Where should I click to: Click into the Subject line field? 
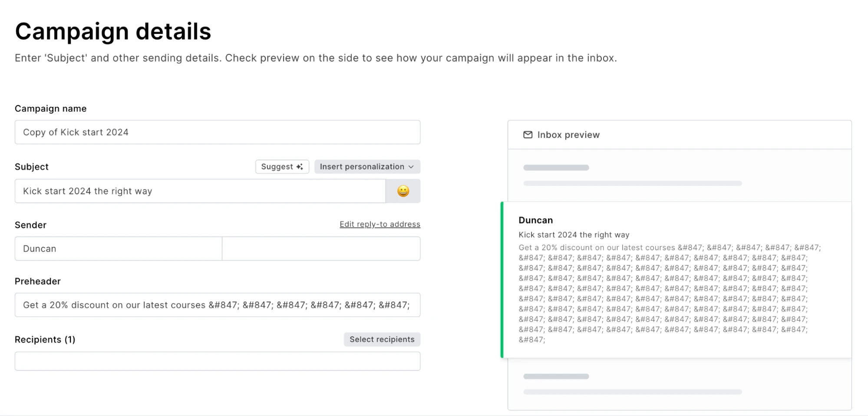200,191
